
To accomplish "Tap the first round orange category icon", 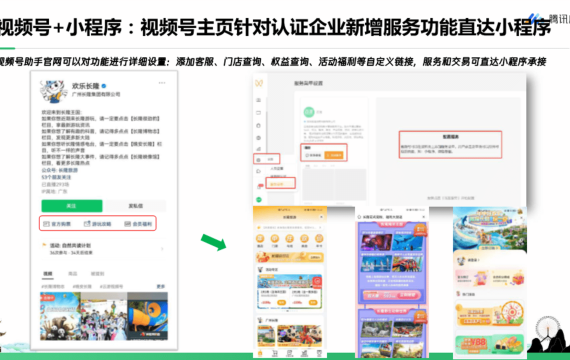I will 260,239.
